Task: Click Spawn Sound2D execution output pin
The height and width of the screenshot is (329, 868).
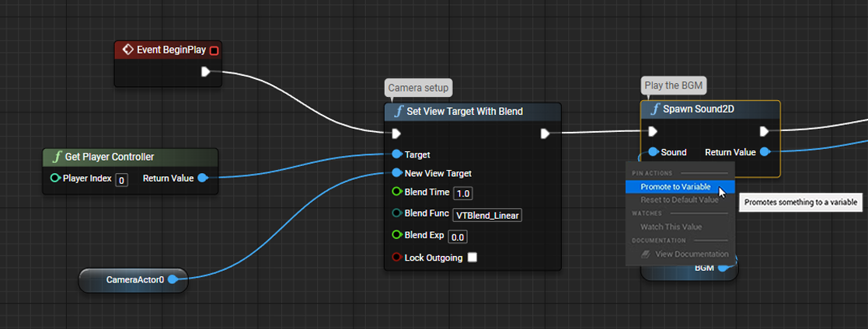Action: coord(765,131)
